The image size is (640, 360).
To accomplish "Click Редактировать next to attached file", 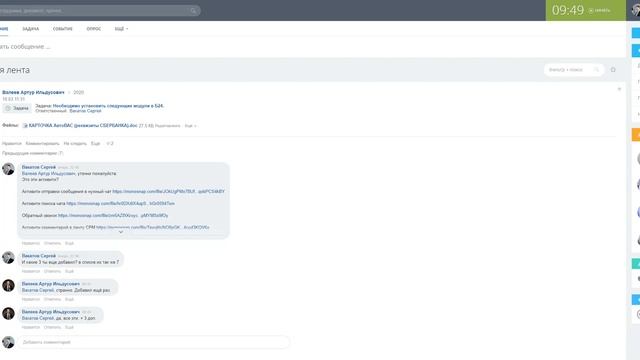I will pyautogui.click(x=167, y=126).
